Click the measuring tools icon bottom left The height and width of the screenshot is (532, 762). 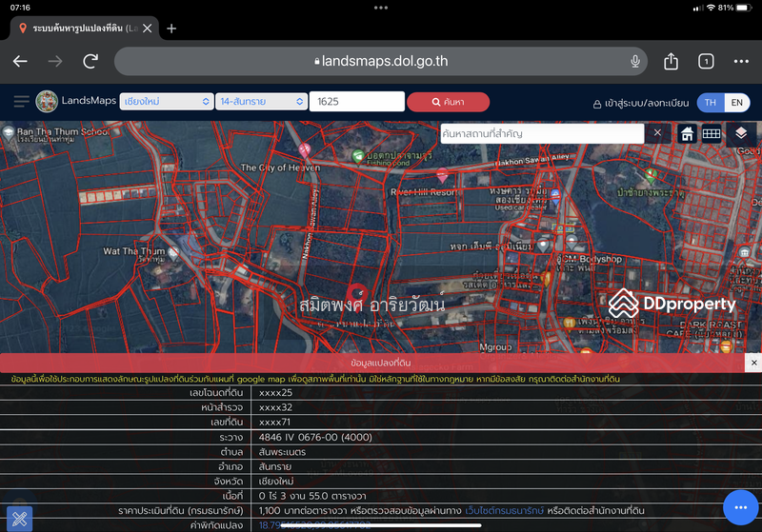(x=20, y=519)
